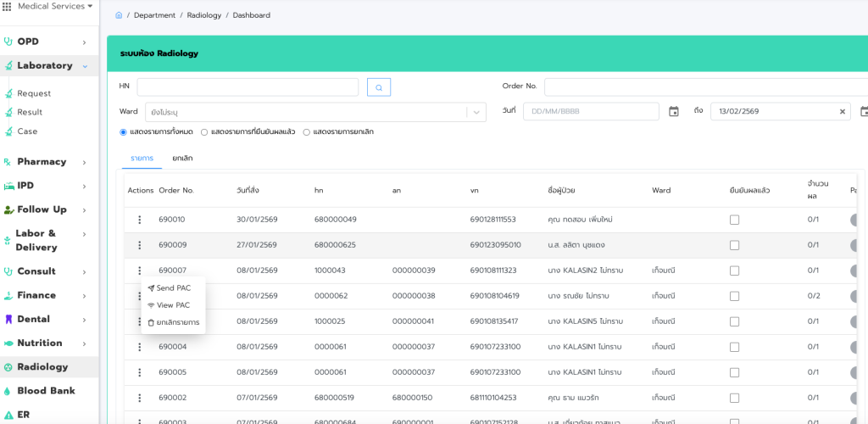Open actions menu for order 690010
Screen dimensions: 868x424
(140, 220)
